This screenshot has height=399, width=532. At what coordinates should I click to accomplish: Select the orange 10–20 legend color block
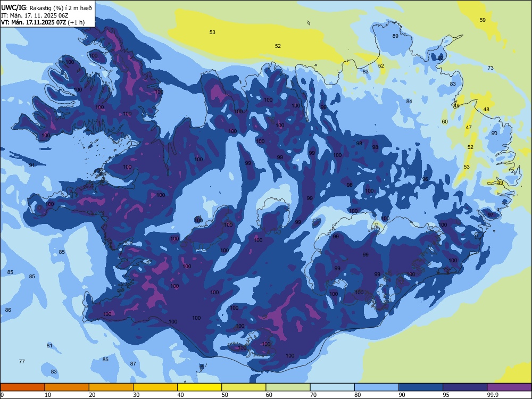pos(67,387)
